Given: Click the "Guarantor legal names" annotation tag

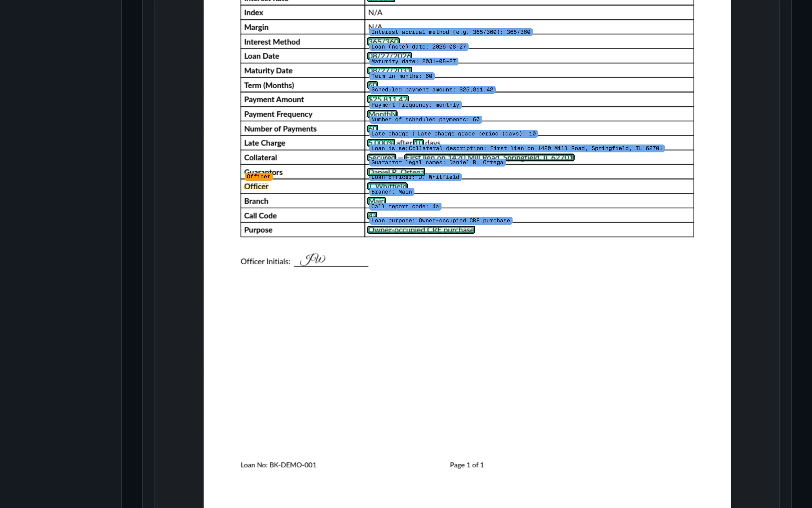Looking at the screenshot, I should 437,163.
